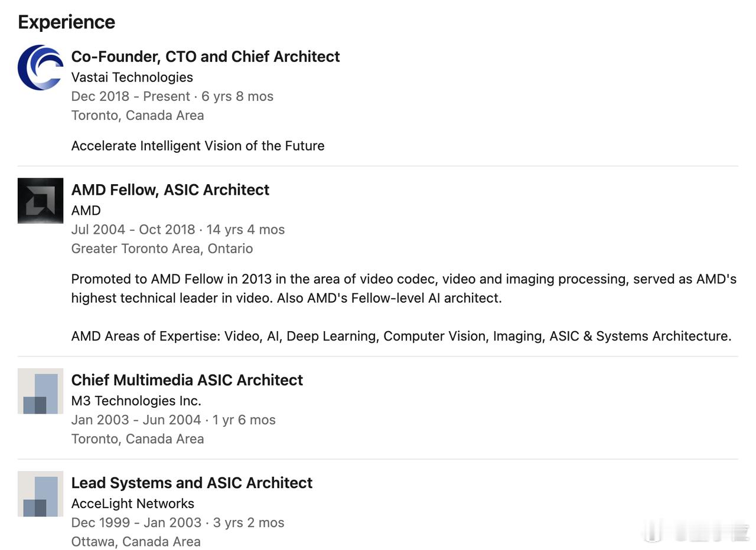
Task: Open the Vastai Technologies company name
Action: click(x=132, y=77)
